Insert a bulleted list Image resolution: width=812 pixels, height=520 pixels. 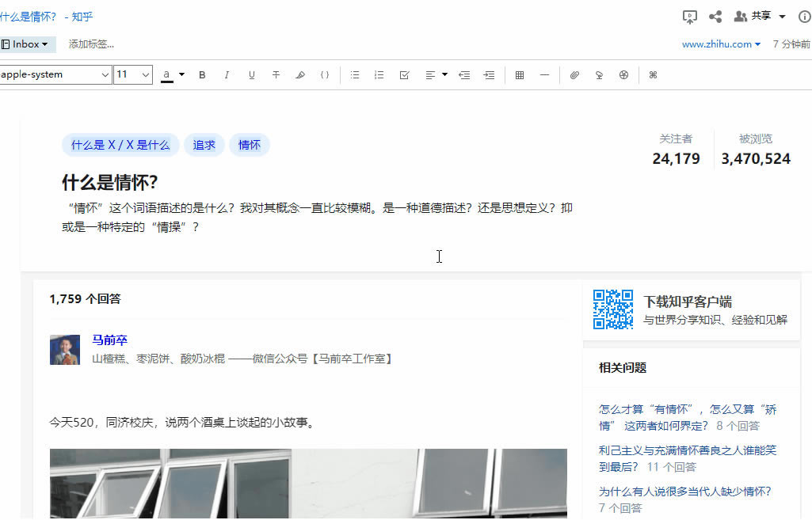point(355,75)
